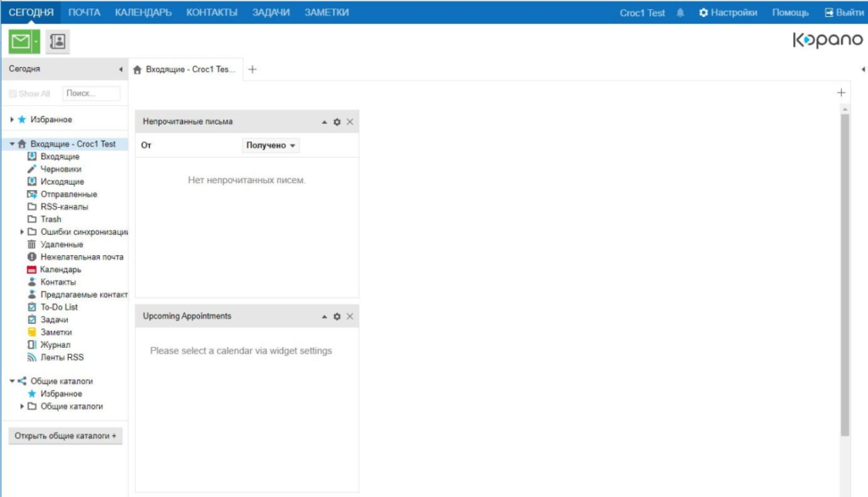Open Непрочитанные письма widget settings gear
Viewport: 868px width, 497px height.
(337, 122)
